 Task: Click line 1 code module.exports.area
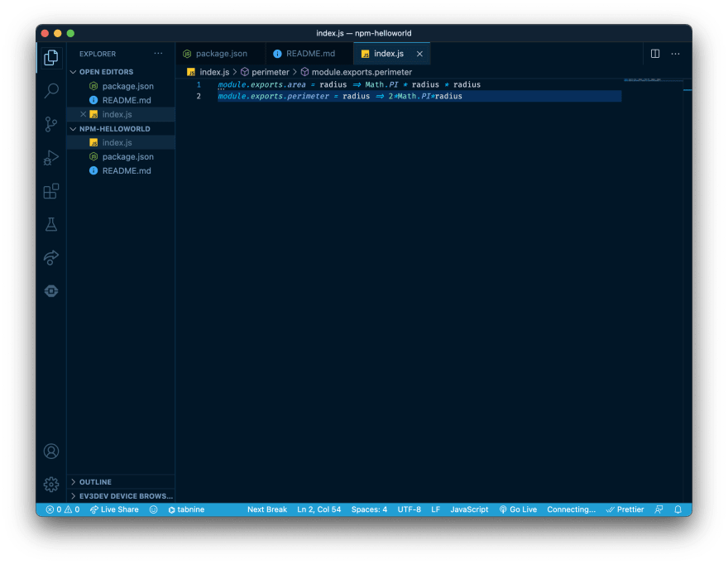pos(262,84)
